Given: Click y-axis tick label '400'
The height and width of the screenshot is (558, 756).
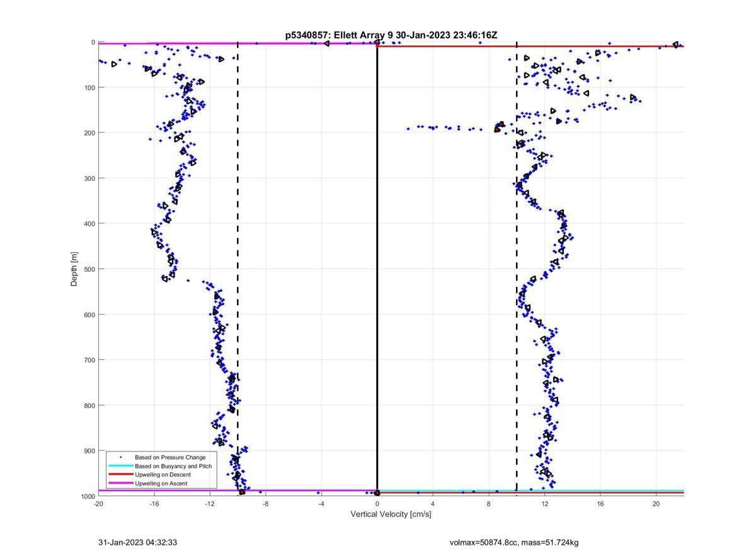Looking at the screenshot, I should 89,224.
